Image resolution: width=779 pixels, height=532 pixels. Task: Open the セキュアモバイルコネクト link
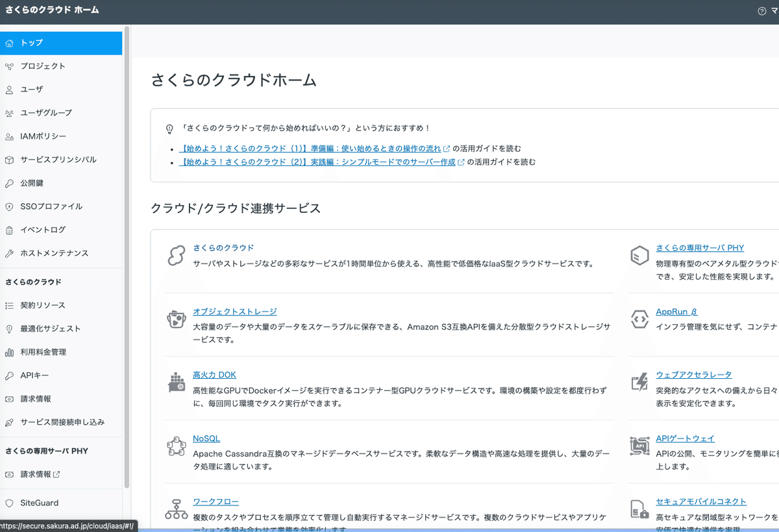coord(701,502)
